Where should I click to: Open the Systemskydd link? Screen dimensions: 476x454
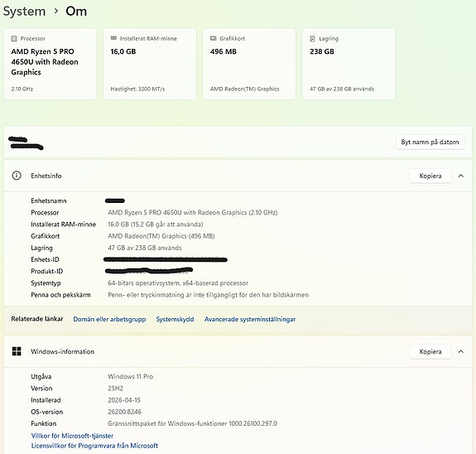(175, 320)
